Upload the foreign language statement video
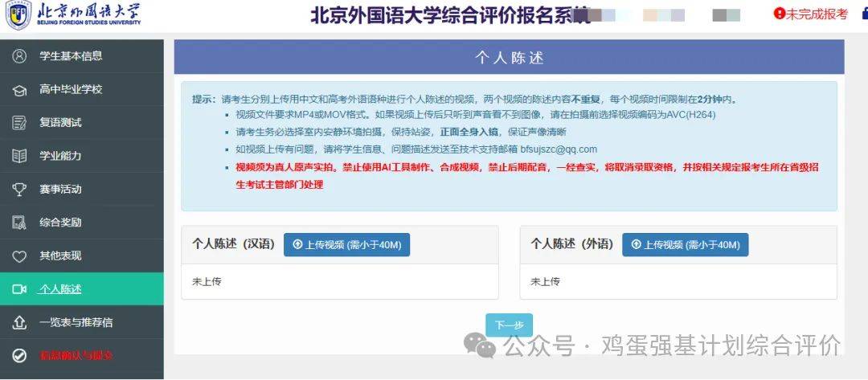The height and width of the screenshot is (380, 868). [686, 244]
